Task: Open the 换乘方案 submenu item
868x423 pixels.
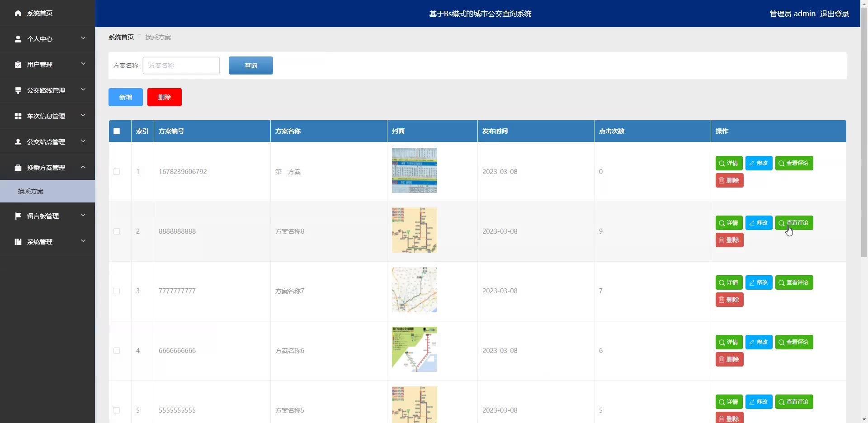Action: 31,191
